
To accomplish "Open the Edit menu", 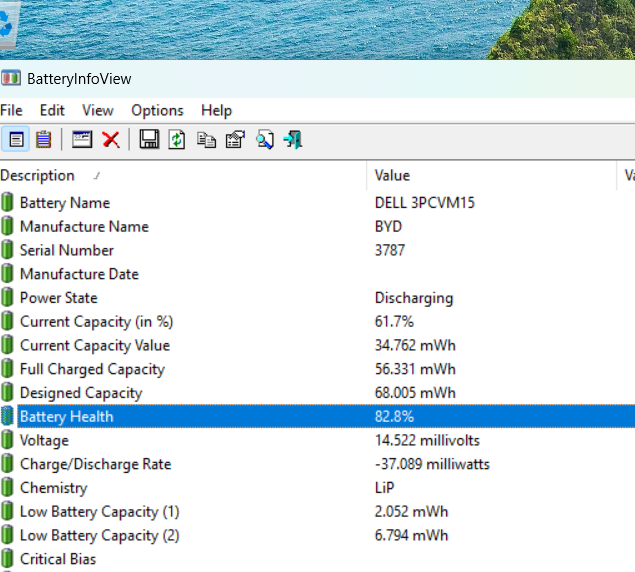I will click(52, 110).
